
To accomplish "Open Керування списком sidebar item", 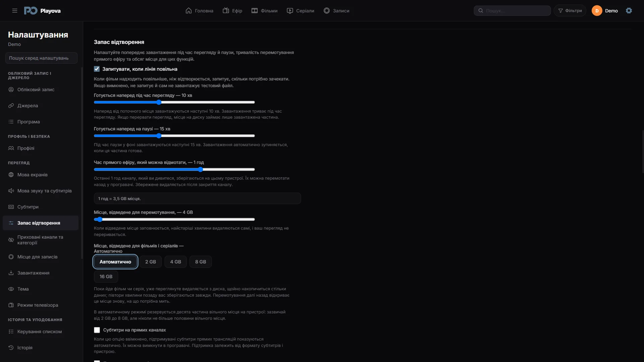I will 41,331.
